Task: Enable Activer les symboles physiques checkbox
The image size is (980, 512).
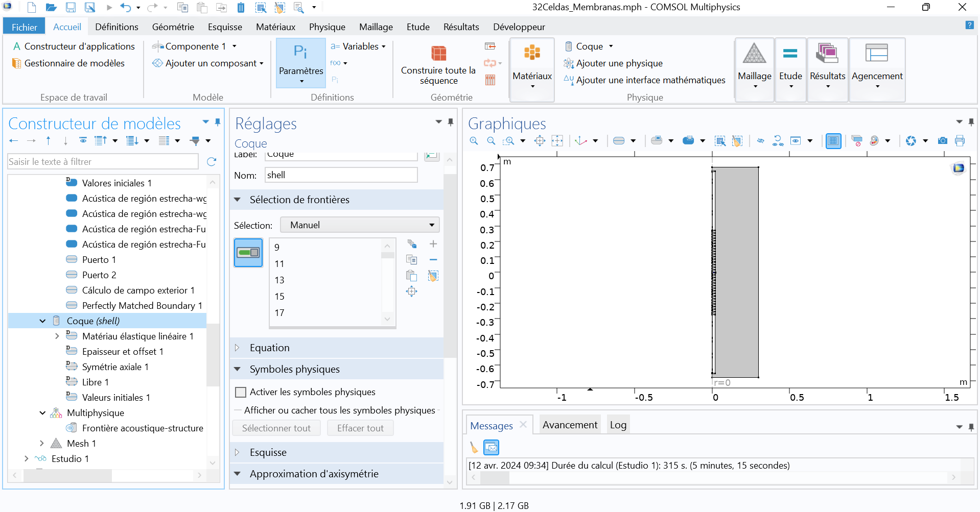Action: 241,392
